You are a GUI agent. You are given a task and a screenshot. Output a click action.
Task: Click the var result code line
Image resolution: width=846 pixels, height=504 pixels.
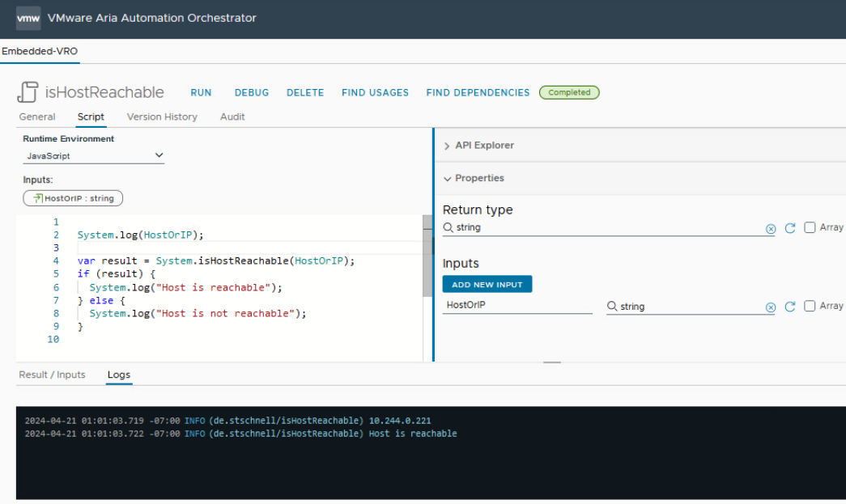coord(216,260)
